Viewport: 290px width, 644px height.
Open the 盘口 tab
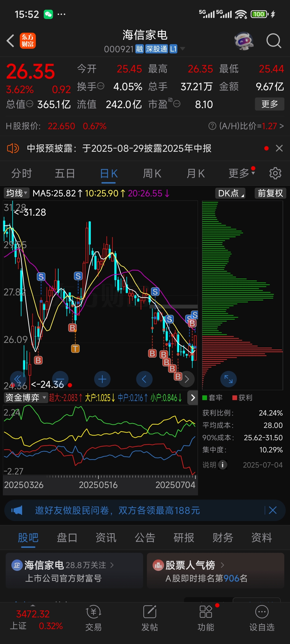(x=67, y=538)
